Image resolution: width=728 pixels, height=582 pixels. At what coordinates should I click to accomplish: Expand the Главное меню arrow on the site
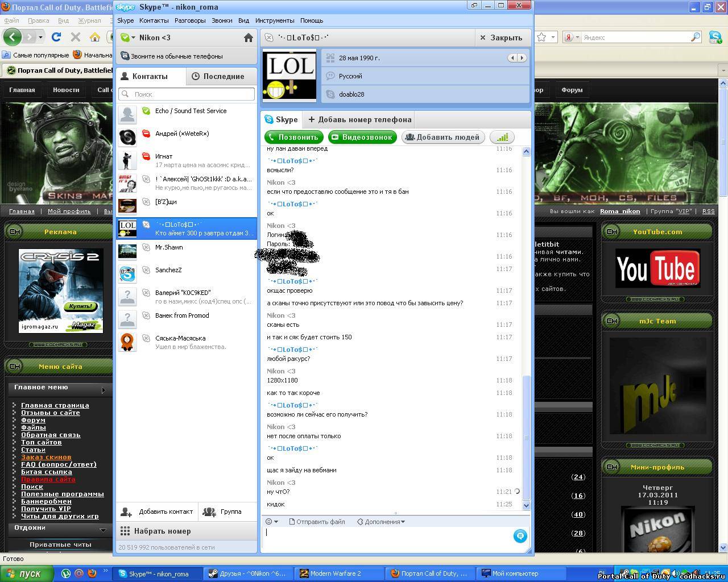(x=103, y=390)
